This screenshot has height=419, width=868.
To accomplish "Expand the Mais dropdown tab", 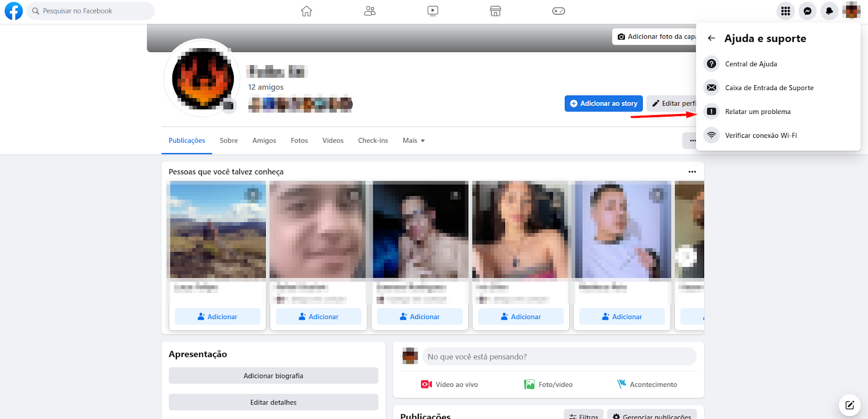I will [x=413, y=141].
